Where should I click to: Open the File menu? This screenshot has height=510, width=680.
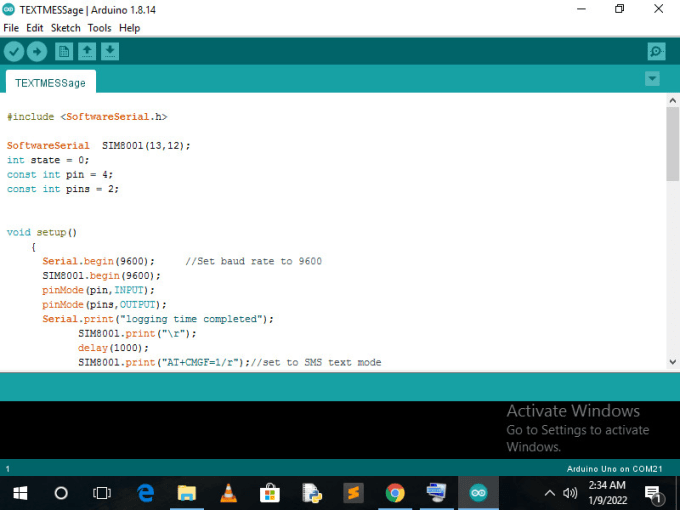coord(11,28)
